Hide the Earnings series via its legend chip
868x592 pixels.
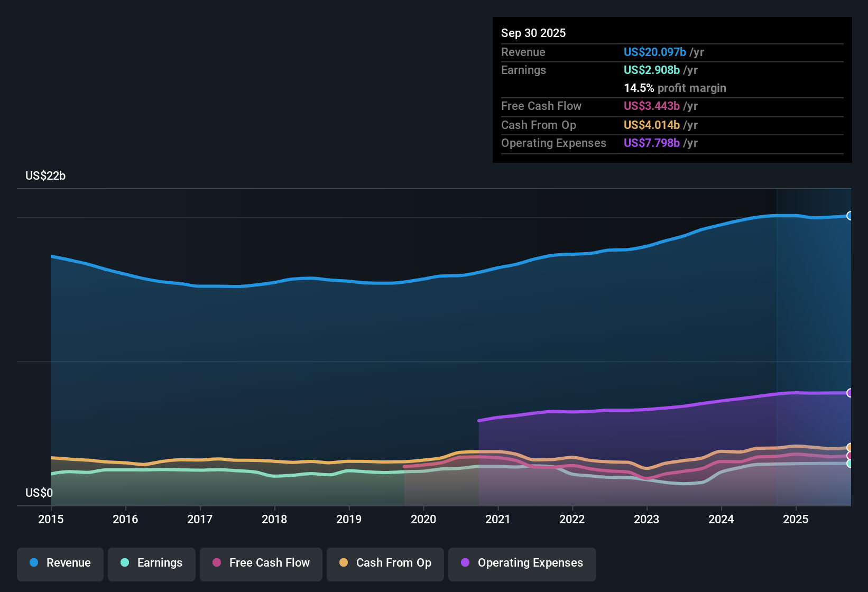coord(152,563)
